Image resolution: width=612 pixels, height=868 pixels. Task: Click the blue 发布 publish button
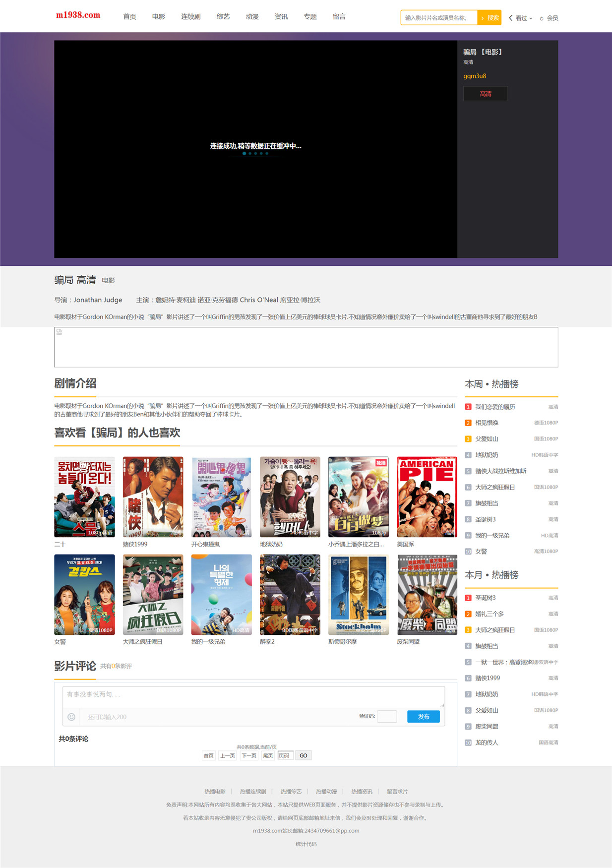tap(424, 716)
